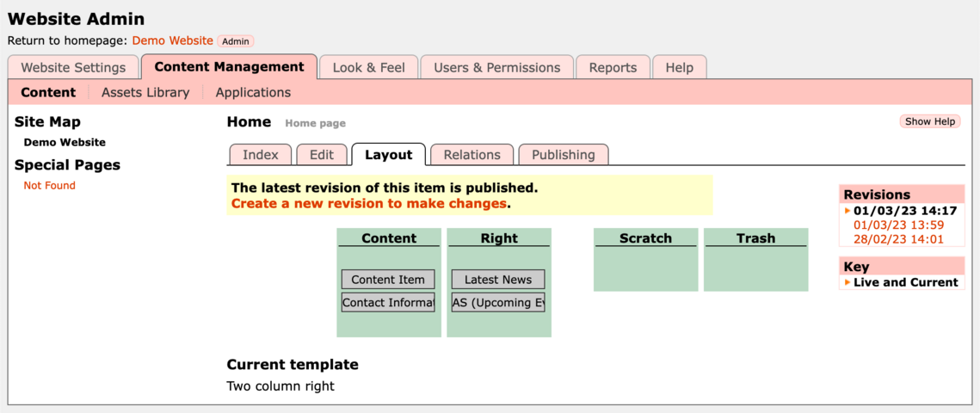The height and width of the screenshot is (413, 980).
Task: Click Create a new revision link
Action: point(368,203)
